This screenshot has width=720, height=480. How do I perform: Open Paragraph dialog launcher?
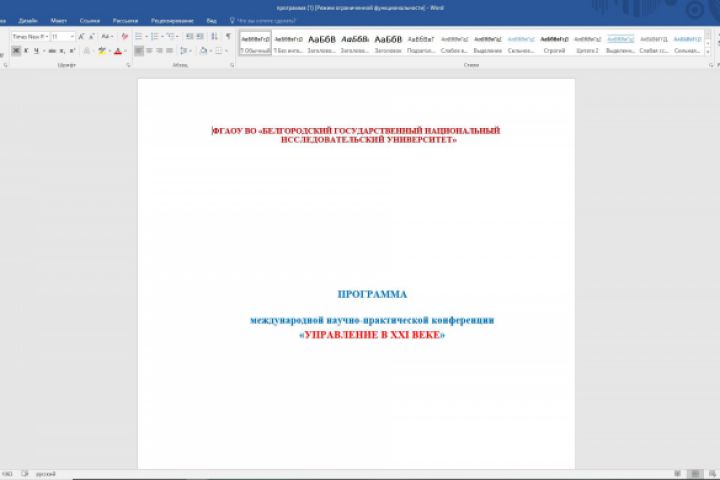click(232, 65)
